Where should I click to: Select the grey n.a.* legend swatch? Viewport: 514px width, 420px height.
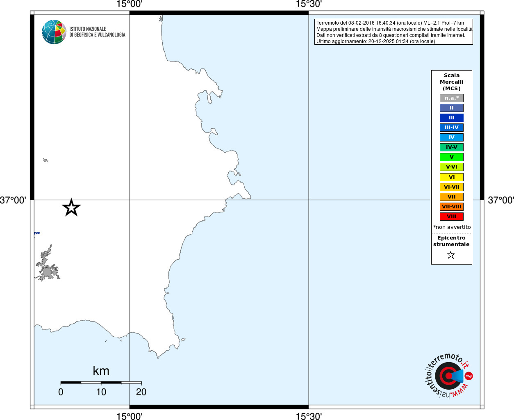pos(452,98)
